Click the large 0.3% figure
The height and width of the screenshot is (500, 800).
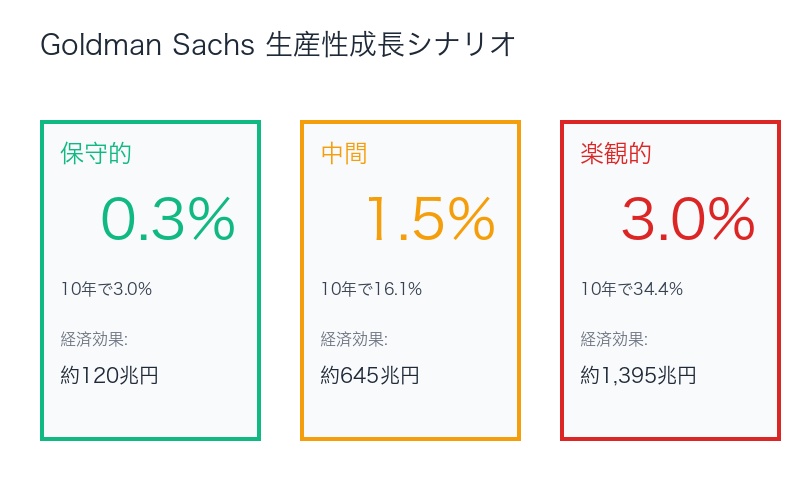click(168, 219)
